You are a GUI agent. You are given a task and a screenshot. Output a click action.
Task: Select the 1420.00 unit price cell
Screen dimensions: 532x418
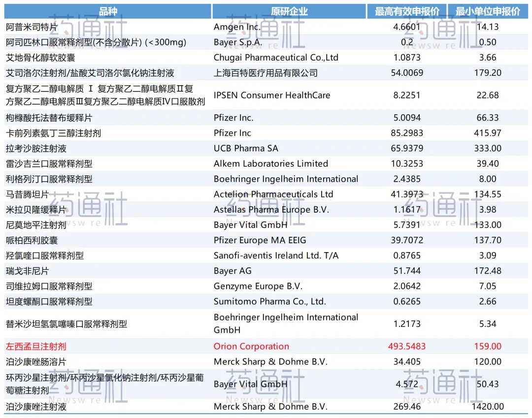pyautogui.click(x=487, y=407)
